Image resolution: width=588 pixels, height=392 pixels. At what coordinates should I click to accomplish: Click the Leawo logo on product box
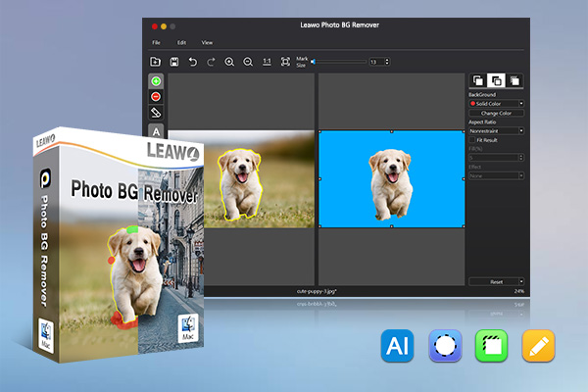tap(172, 152)
